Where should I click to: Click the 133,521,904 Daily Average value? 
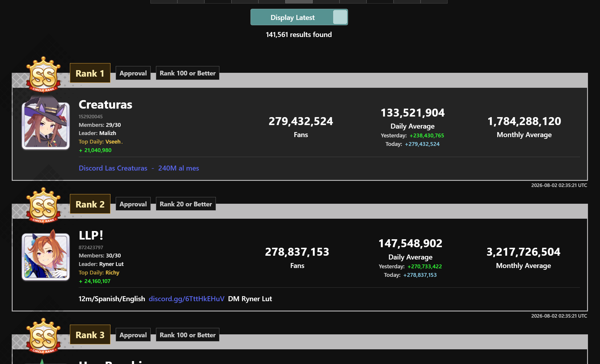click(413, 113)
